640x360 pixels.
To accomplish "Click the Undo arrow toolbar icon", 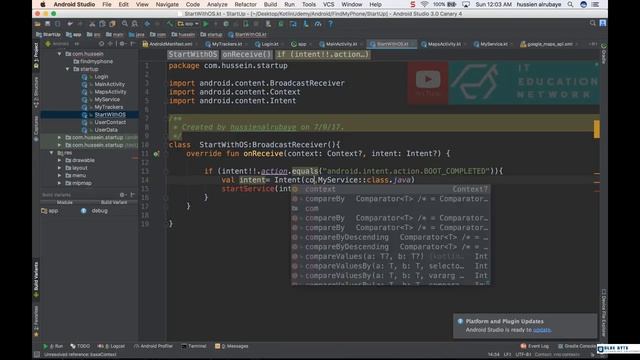I will click(x=70, y=24).
